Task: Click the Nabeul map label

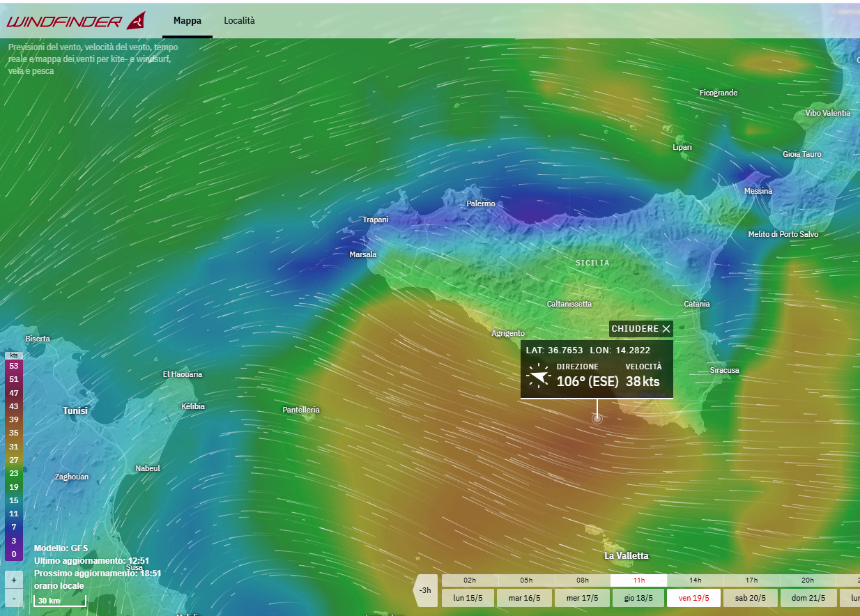Action: click(x=148, y=468)
